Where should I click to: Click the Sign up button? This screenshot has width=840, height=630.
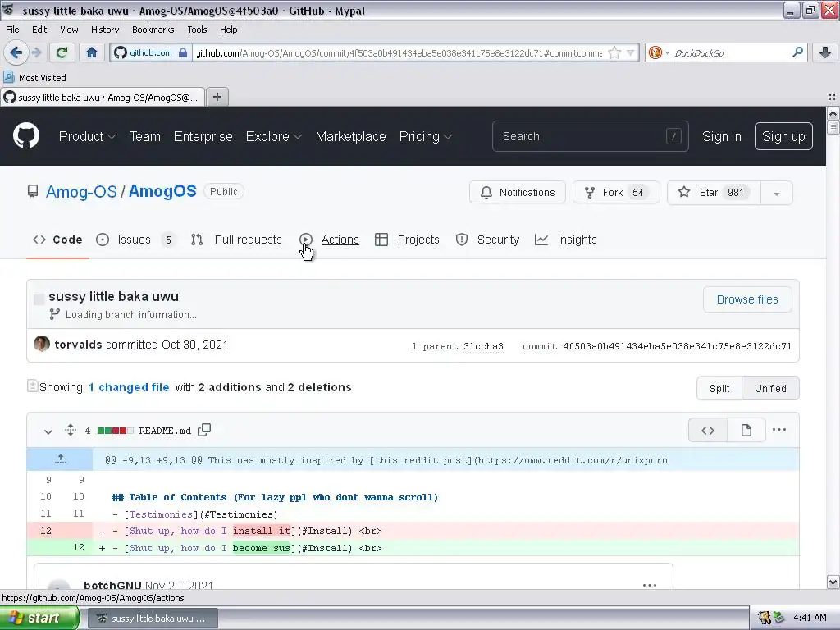783,137
